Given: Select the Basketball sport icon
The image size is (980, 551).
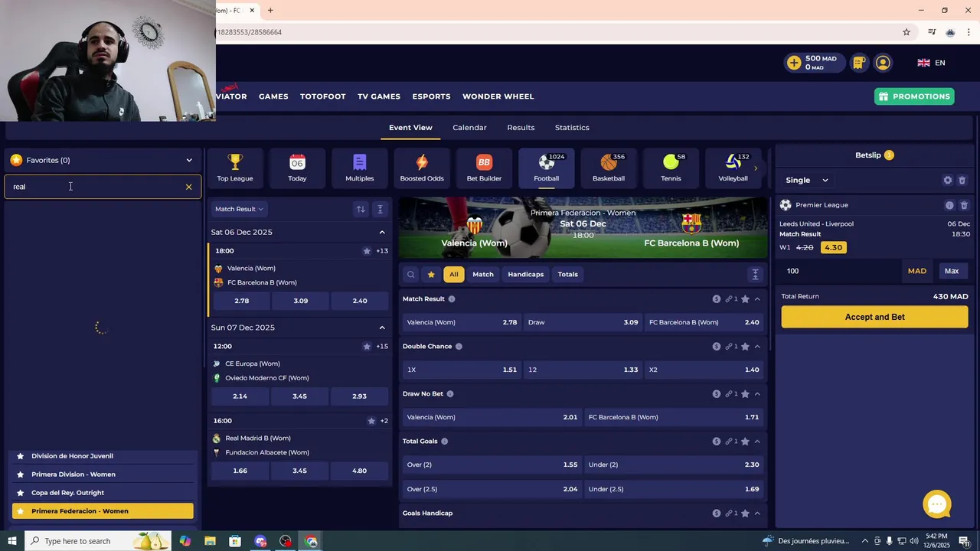Looking at the screenshot, I should click(609, 168).
